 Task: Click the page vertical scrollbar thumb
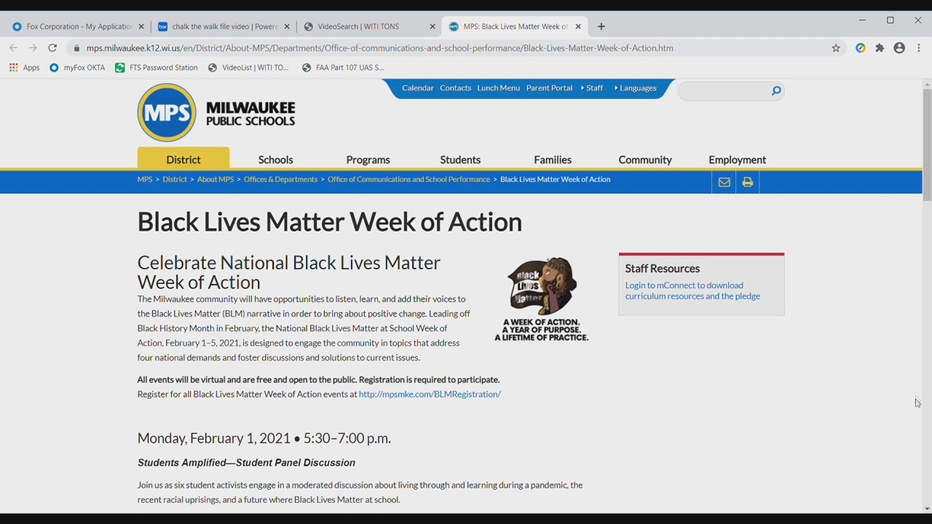927,145
